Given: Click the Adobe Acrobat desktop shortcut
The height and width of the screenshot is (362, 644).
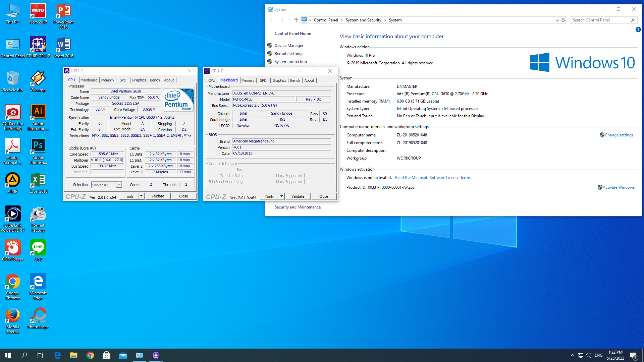Looking at the screenshot, I should [13, 152].
